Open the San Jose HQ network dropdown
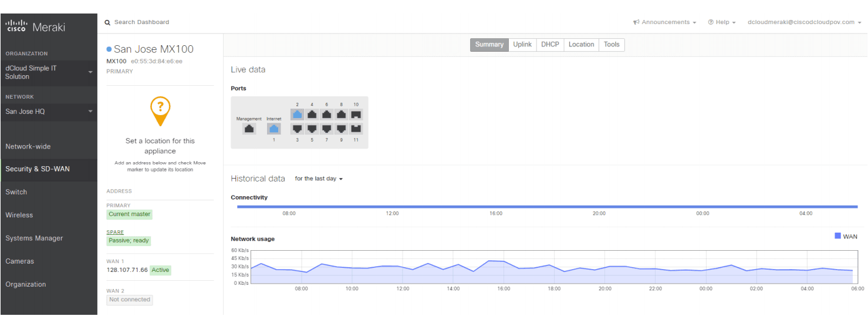This screenshot has width=868, height=316. click(49, 112)
